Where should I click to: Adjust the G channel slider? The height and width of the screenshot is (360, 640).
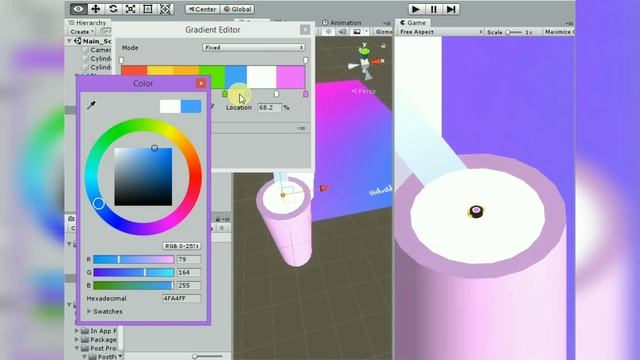[x=133, y=273]
